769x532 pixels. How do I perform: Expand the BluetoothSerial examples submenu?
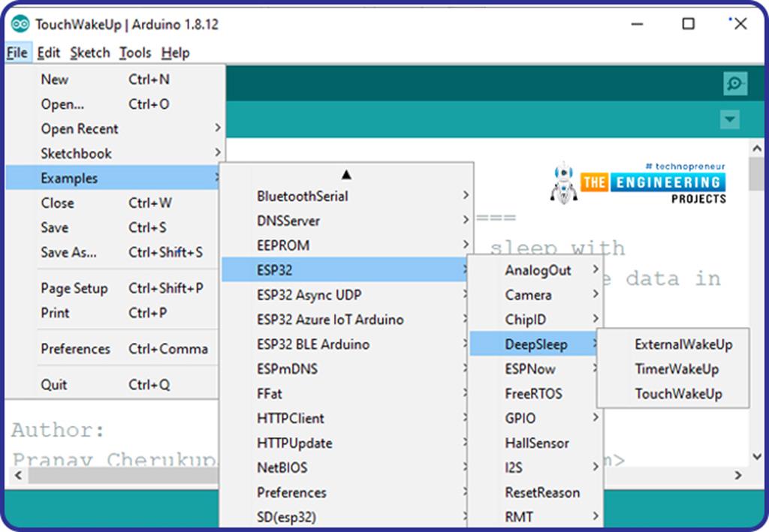(x=303, y=197)
